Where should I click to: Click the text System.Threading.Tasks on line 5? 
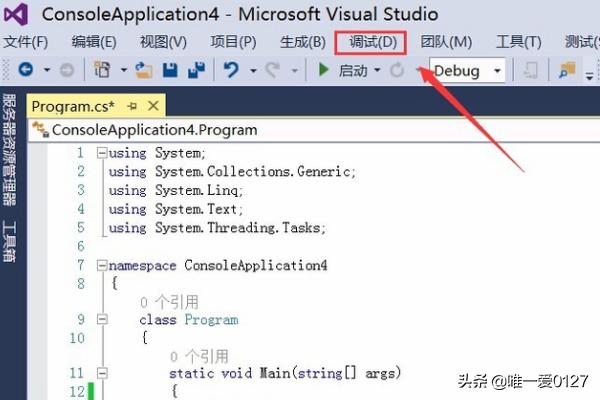238,228
